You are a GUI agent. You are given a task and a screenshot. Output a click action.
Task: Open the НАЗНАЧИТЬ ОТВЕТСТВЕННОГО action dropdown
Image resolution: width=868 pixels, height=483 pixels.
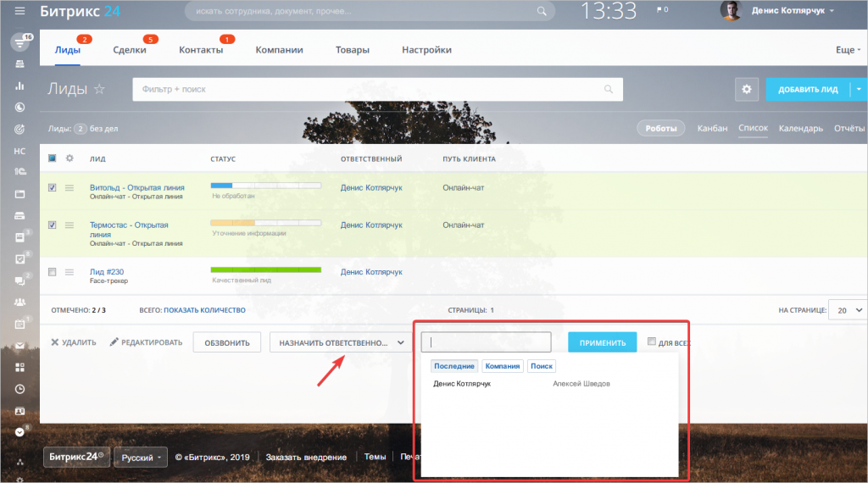click(342, 342)
